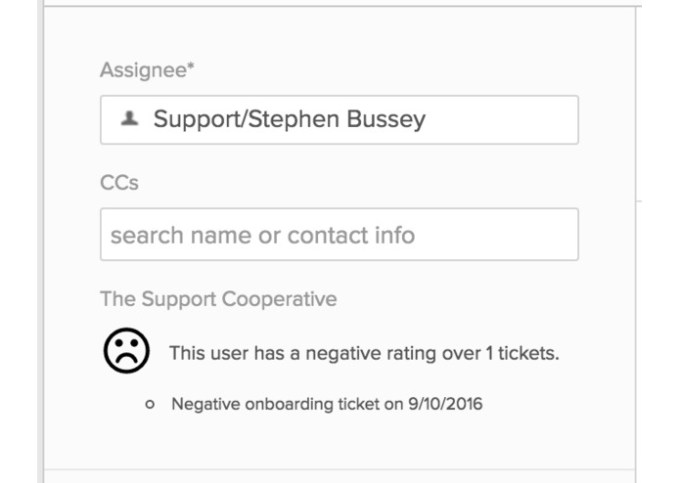
Task: Open The Support Cooperative organization heading
Action: [218, 299]
